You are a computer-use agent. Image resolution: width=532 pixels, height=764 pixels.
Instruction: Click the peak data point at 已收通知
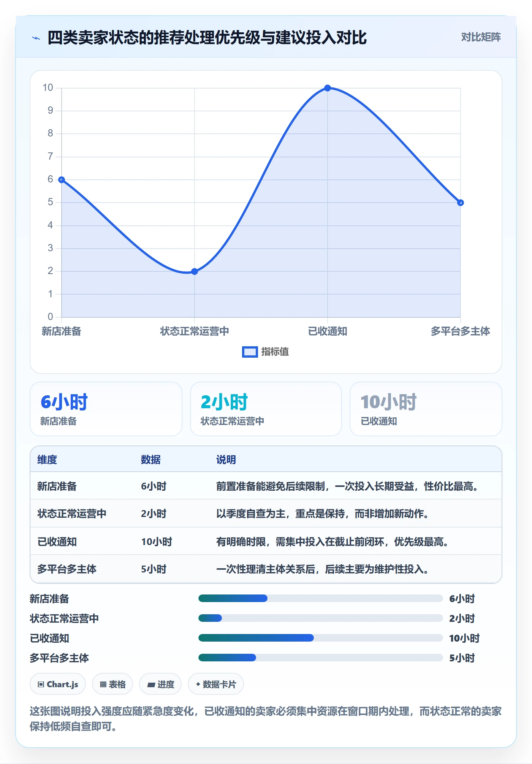328,88
